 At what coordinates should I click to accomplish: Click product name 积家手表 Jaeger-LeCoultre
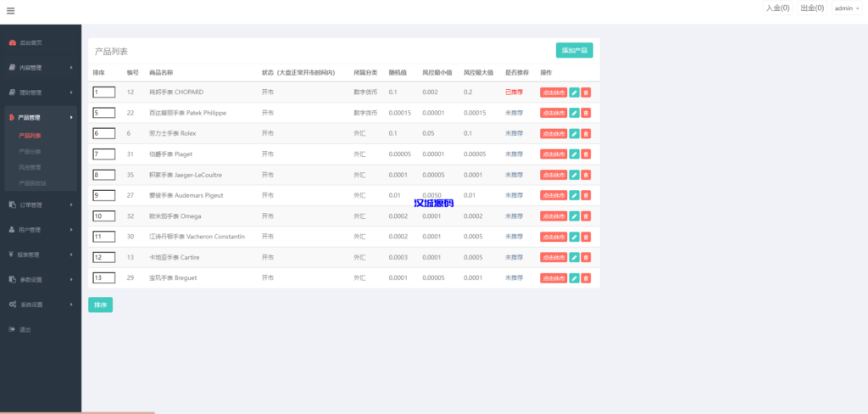click(186, 175)
